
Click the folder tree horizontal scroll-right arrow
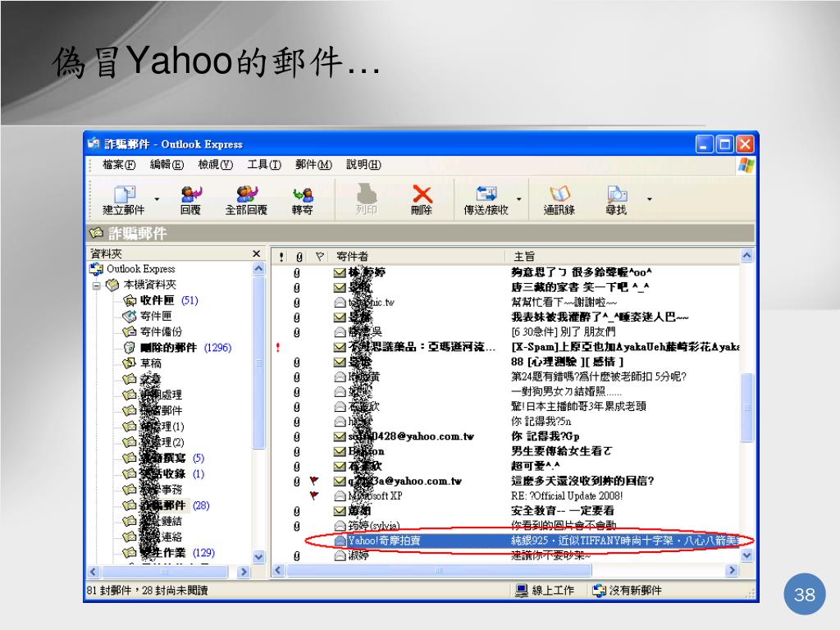244,572
